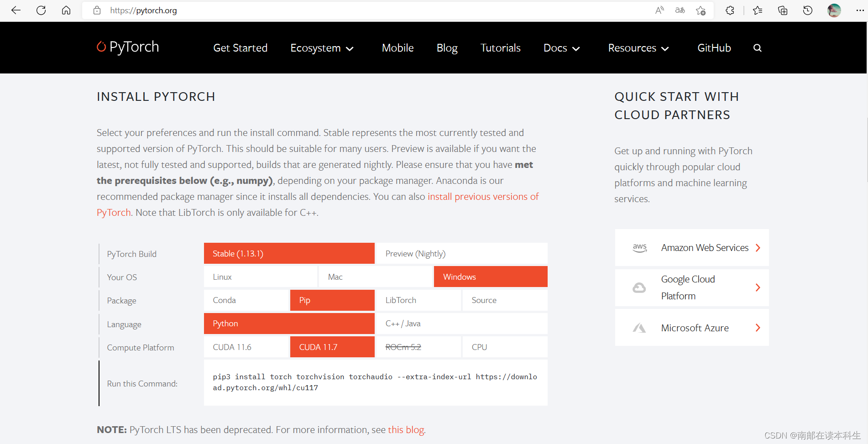Image resolution: width=868 pixels, height=444 pixels.
Task: Select Pip package option
Action: click(x=332, y=300)
